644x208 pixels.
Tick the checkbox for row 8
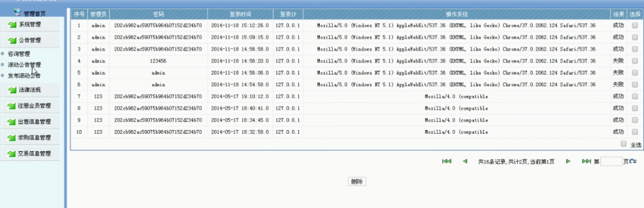[x=635, y=108]
